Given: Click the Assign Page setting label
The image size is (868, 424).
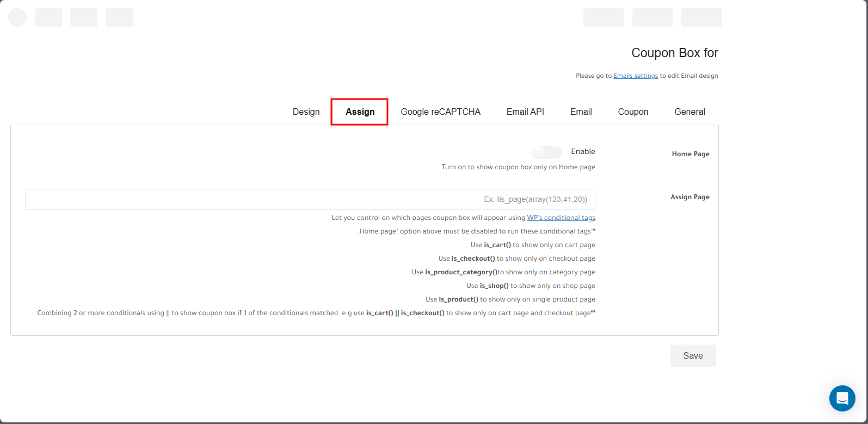Looking at the screenshot, I should coord(690,197).
